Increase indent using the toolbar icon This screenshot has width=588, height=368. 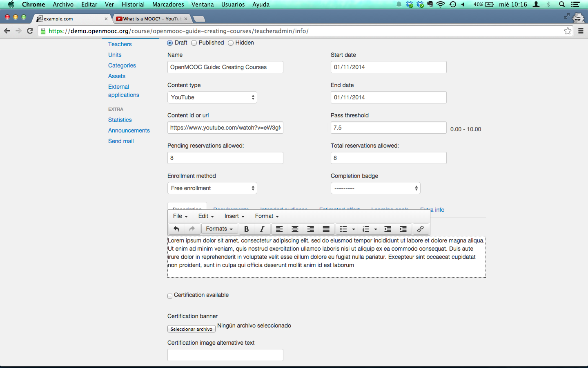click(403, 229)
